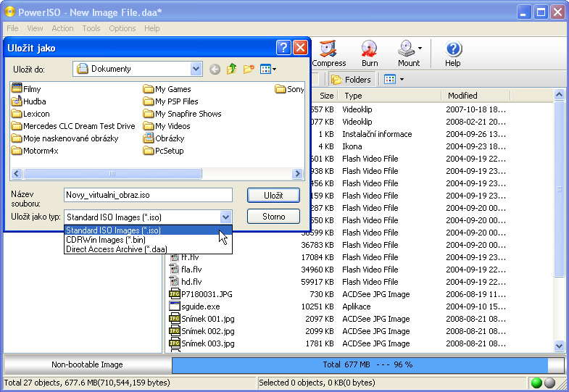Create a new folder in the save dialog
This screenshot has width=569, height=392.
pos(249,70)
